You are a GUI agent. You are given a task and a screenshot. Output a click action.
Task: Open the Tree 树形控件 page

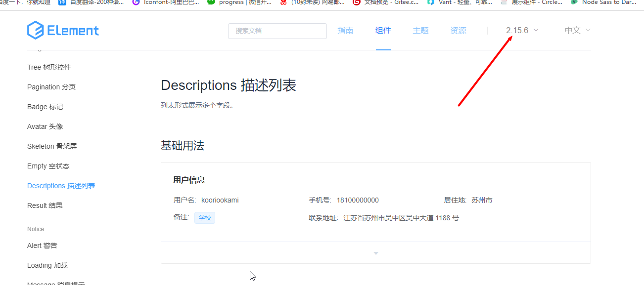click(x=51, y=67)
